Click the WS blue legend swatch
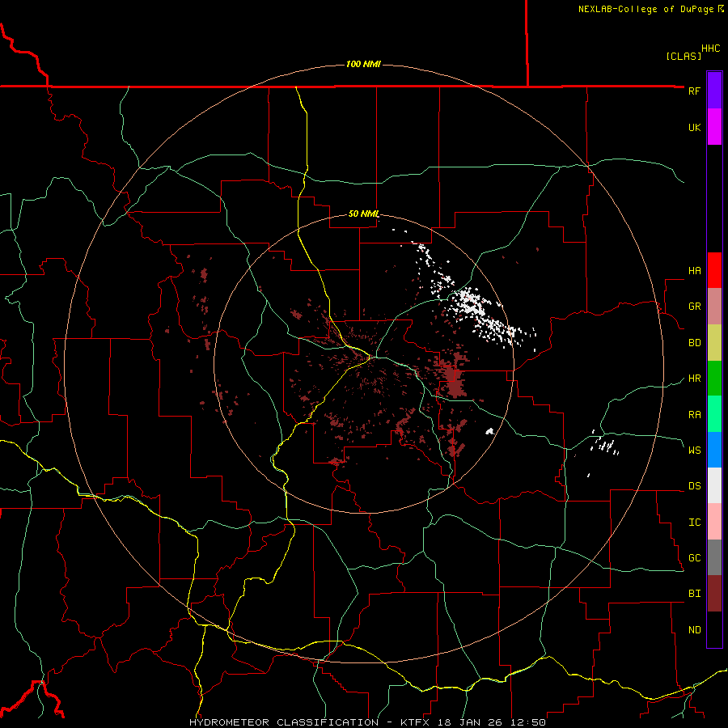Image resolution: width=728 pixels, height=728 pixels. coord(714,450)
